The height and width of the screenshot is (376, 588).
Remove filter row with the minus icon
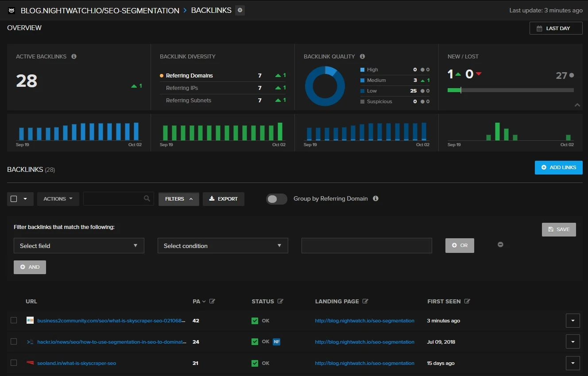click(500, 244)
